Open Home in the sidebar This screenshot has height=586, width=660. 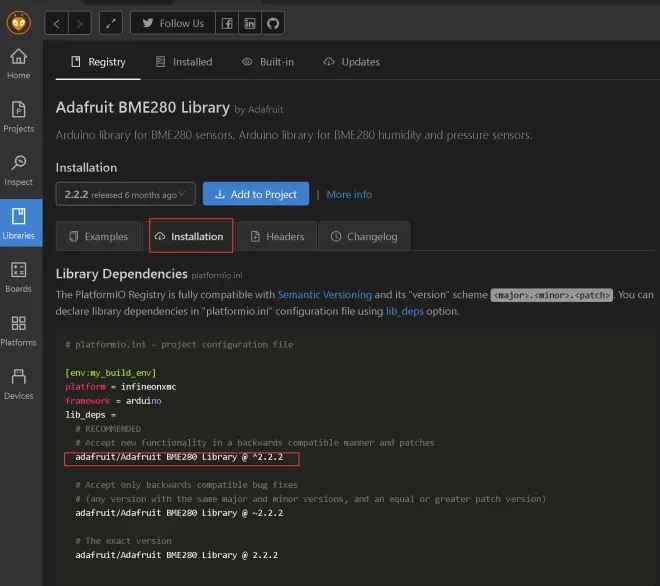[19, 64]
